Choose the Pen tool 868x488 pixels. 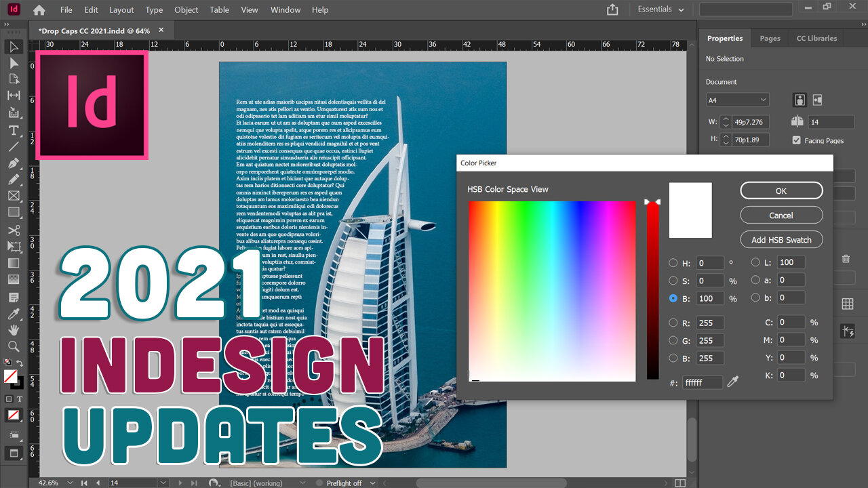(x=14, y=163)
